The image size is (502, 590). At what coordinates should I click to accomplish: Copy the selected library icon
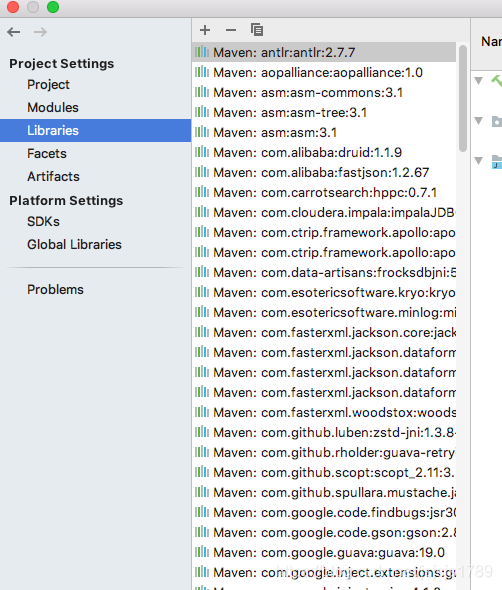(x=257, y=30)
